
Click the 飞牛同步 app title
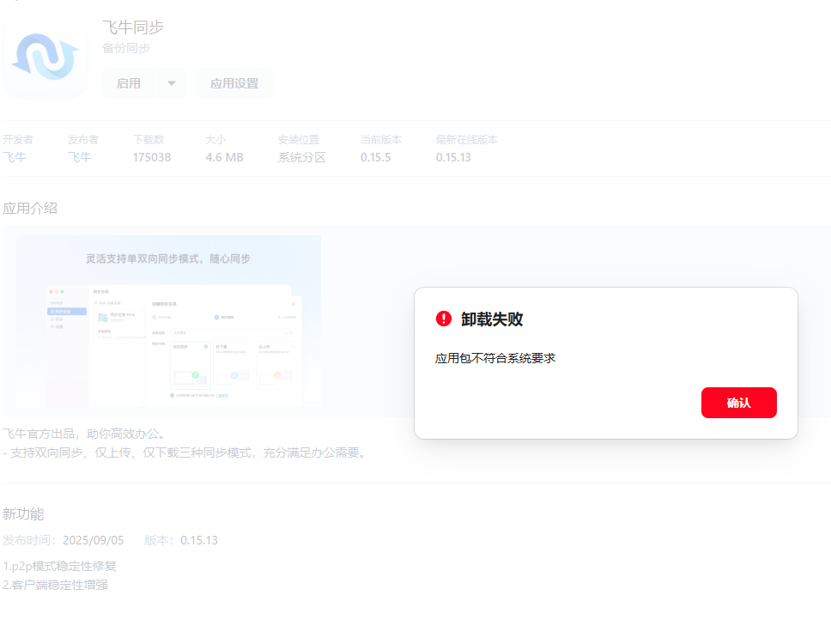tap(133, 27)
